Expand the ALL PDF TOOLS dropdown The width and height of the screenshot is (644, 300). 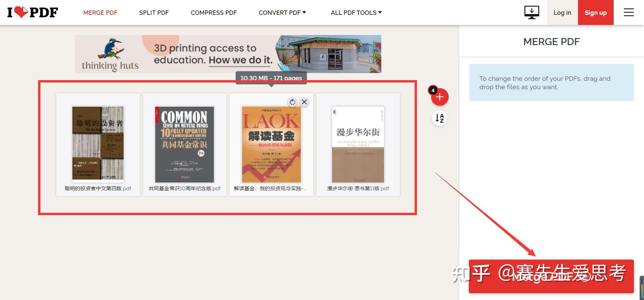[356, 12]
